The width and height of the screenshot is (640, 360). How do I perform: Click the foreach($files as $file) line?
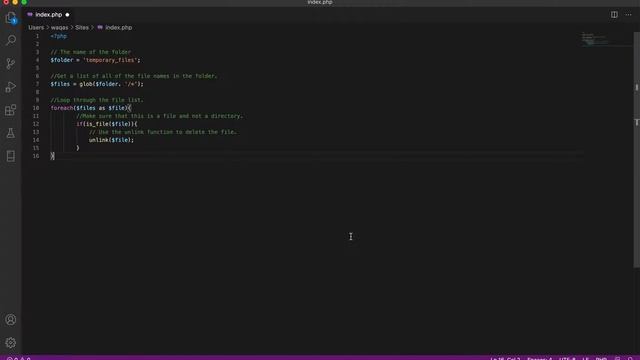[x=91, y=108]
